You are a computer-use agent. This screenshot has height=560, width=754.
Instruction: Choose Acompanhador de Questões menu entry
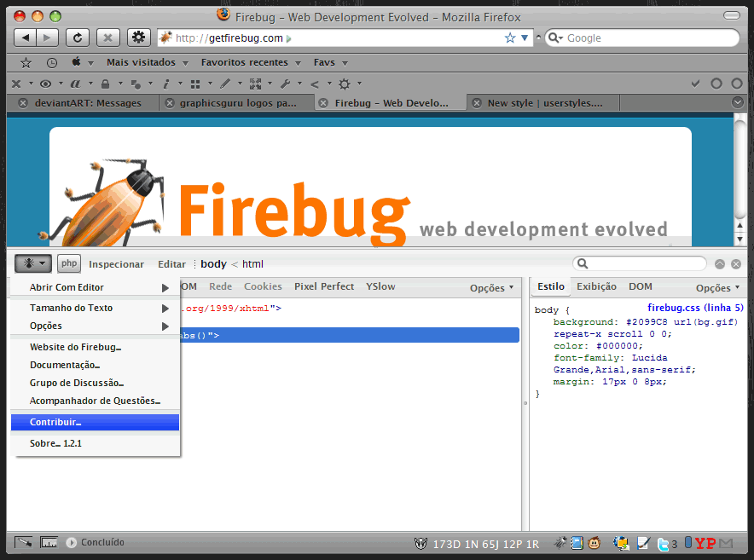(x=96, y=401)
